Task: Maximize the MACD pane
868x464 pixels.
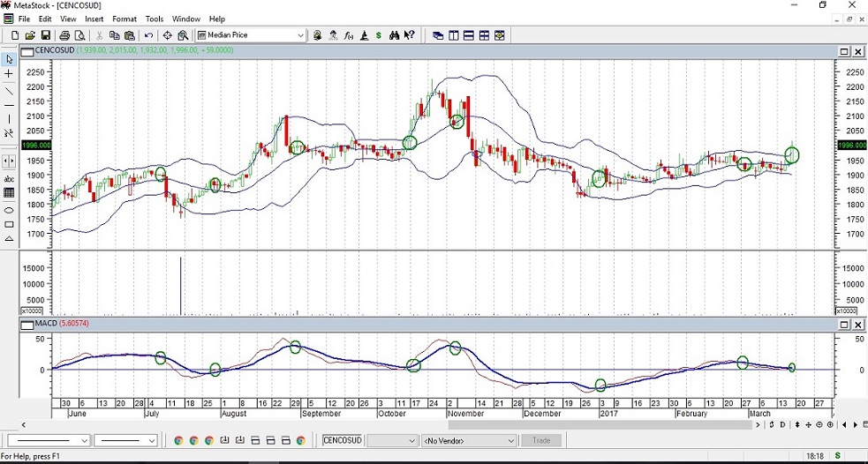Action: 844,324
